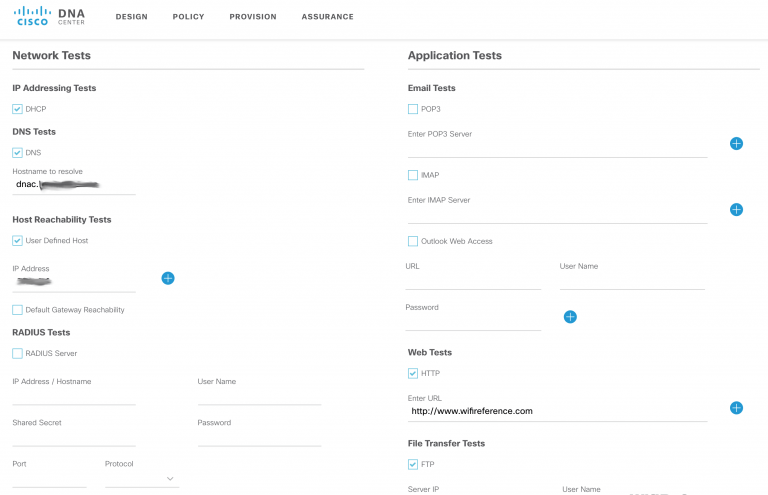Click the Cisco DNA Center logo

49,16
